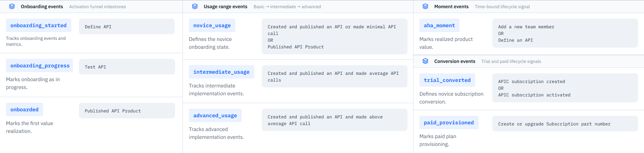The width and height of the screenshot is (644, 153).
Task: Click the 'Test API' code box
Action: (x=127, y=67)
